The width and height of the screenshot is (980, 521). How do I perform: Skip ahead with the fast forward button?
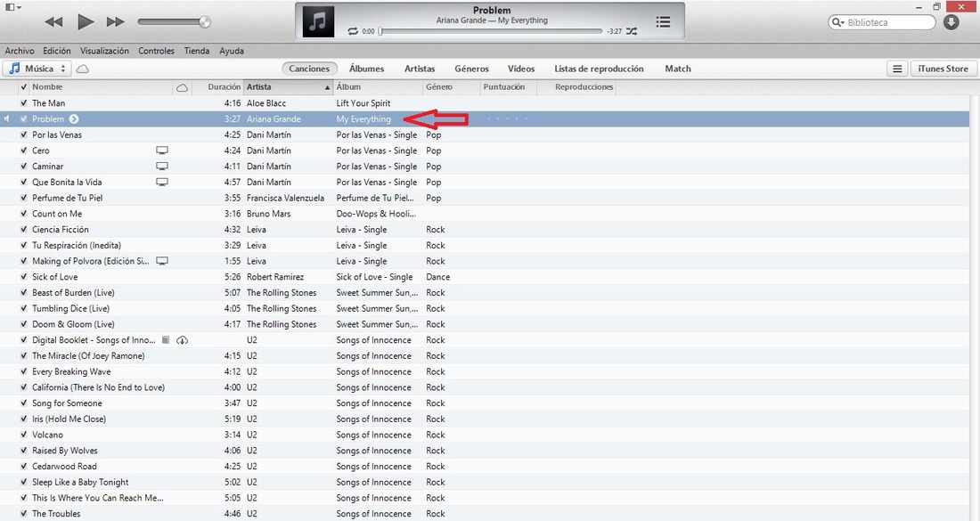[115, 22]
